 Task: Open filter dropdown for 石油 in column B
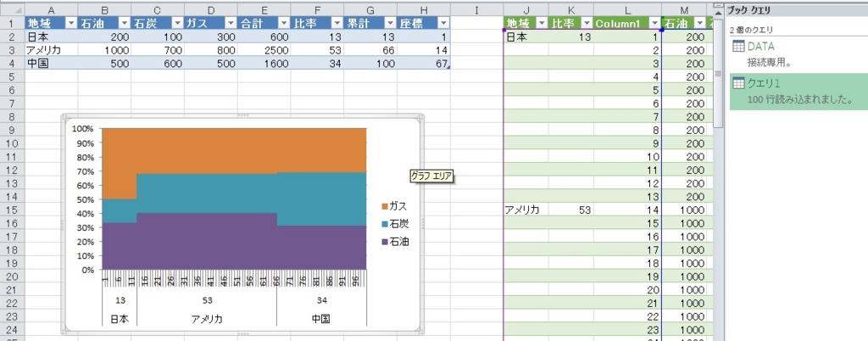(x=125, y=23)
